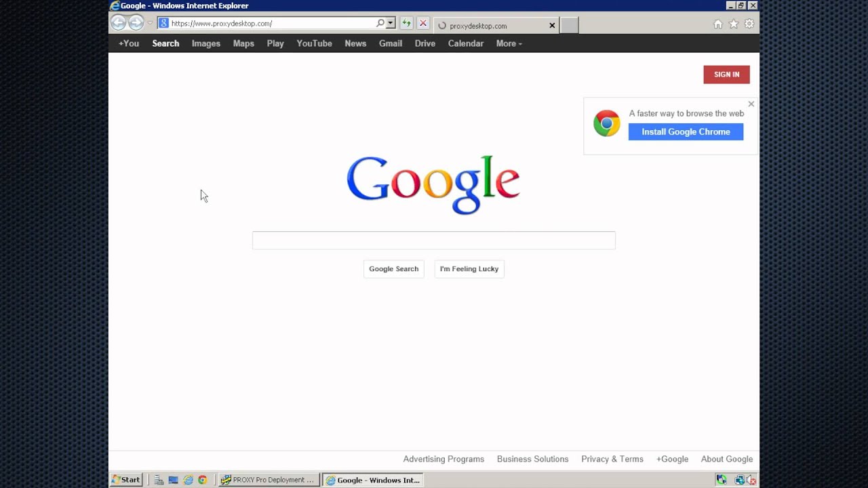Click the Google Search button
Screen dimensions: 868x488
pyautogui.click(x=393, y=269)
